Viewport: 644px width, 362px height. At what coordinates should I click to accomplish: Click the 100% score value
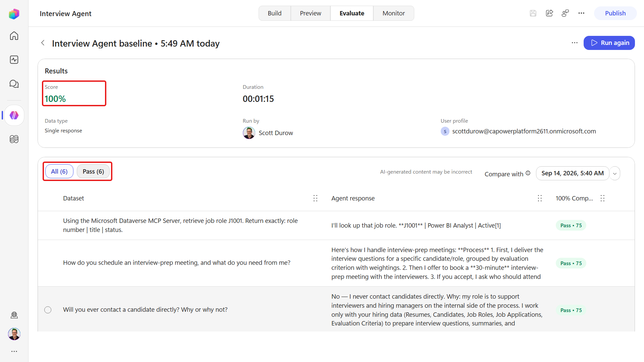pyautogui.click(x=55, y=99)
